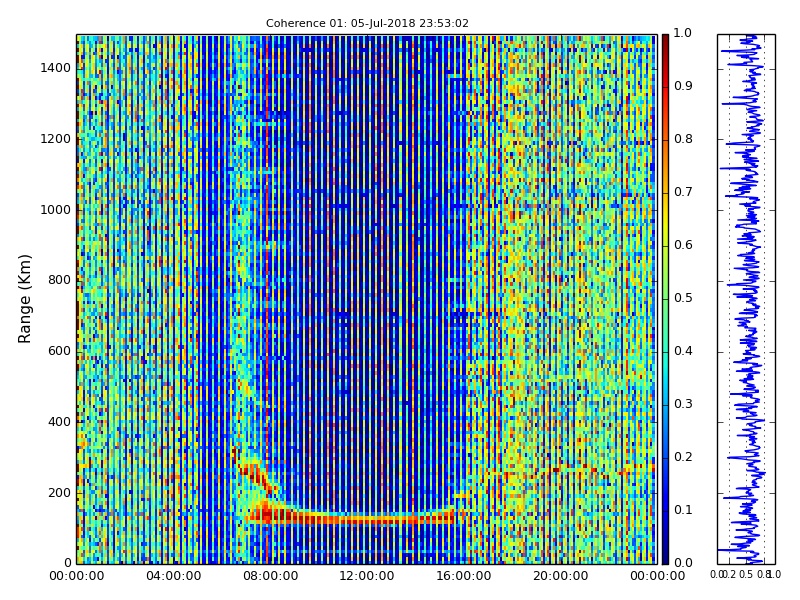The height and width of the screenshot is (600, 800).
Task: Click the 04:00:00 time tick label
Action: coord(173,576)
